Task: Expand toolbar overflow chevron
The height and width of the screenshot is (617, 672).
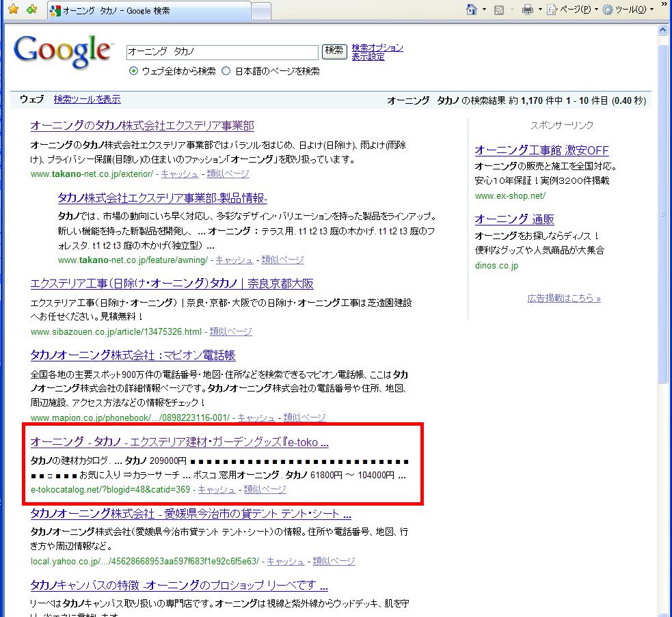Action: point(664,10)
